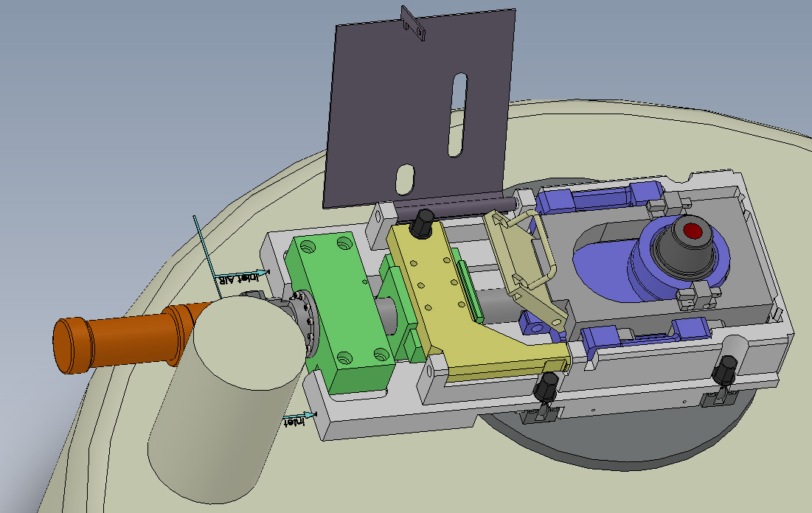812x513 pixels.
Task: Click the 'inlet AIR' arrow annotation
Action: click(242, 276)
